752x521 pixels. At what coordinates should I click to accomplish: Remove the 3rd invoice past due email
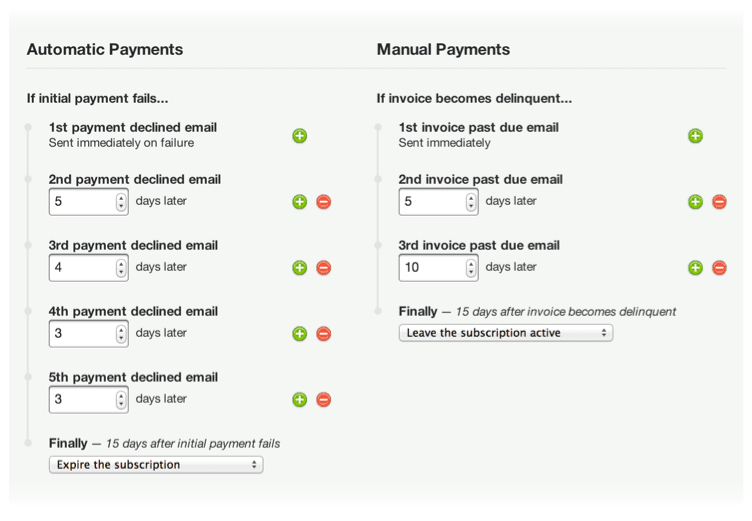coord(719,268)
